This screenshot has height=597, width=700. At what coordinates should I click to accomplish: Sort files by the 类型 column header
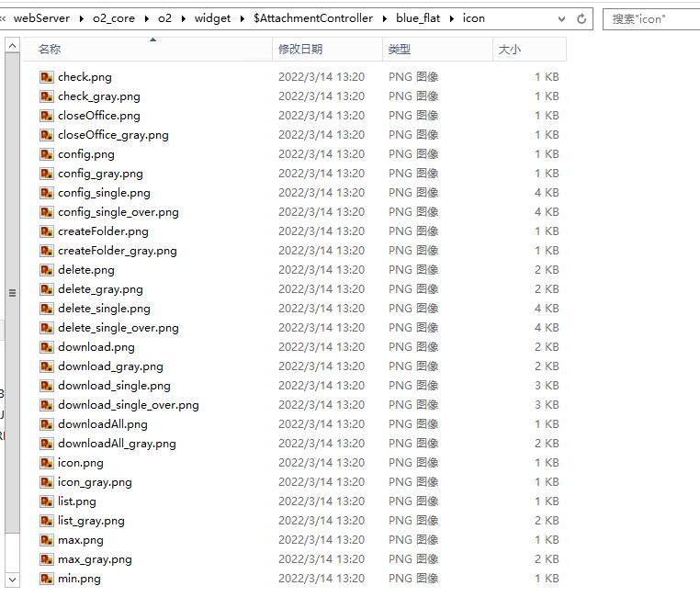[437, 49]
